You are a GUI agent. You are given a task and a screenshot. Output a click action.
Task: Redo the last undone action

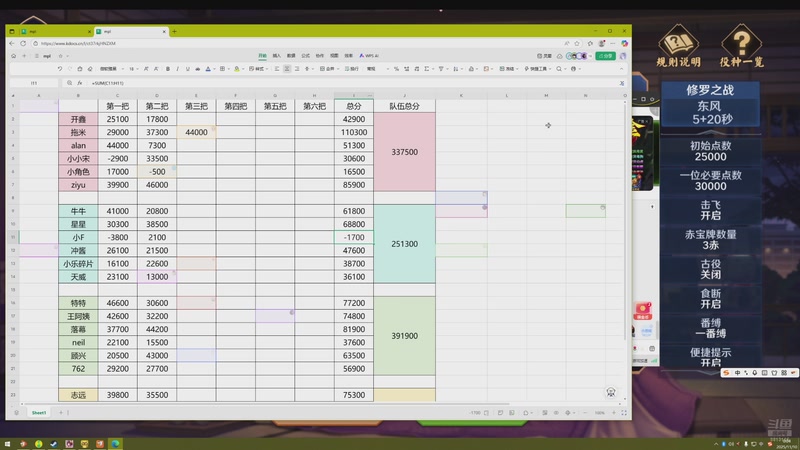click(69, 69)
